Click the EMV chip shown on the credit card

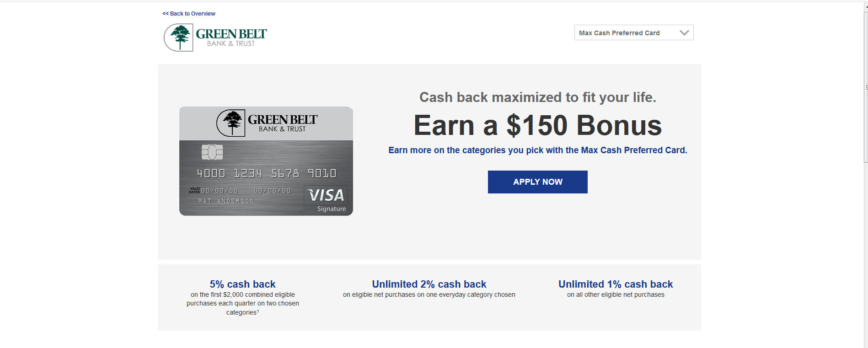click(x=212, y=152)
